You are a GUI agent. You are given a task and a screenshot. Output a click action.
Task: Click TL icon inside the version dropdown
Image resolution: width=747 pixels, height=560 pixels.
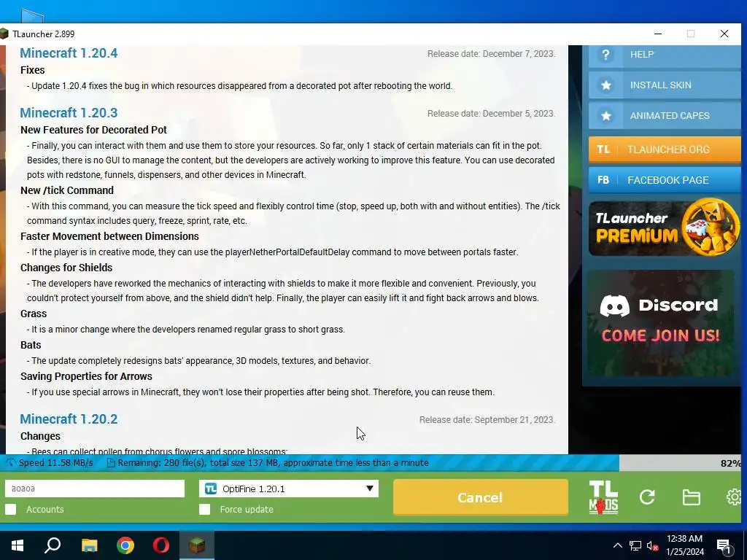click(211, 489)
